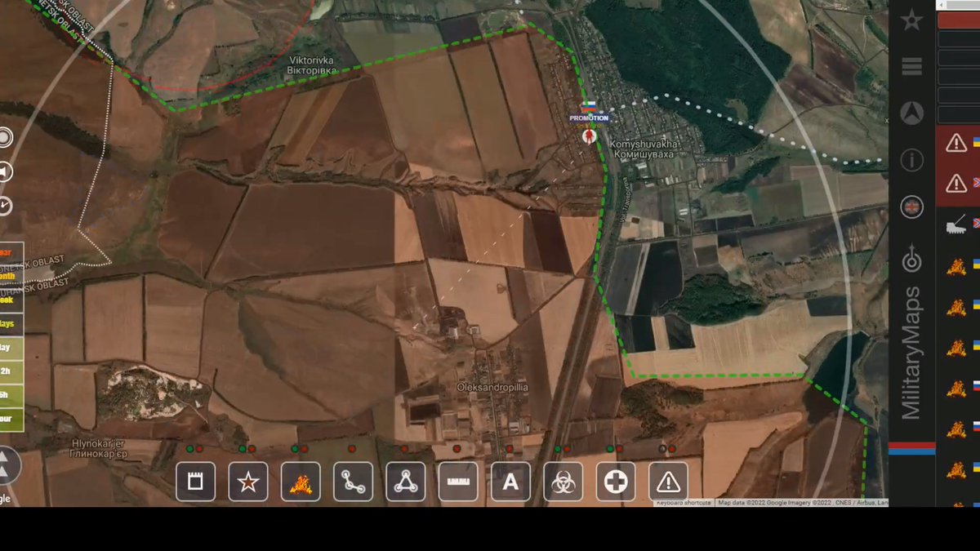Select the biohazard marker tool
Screen dimensions: 980x551
[x=563, y=482]
